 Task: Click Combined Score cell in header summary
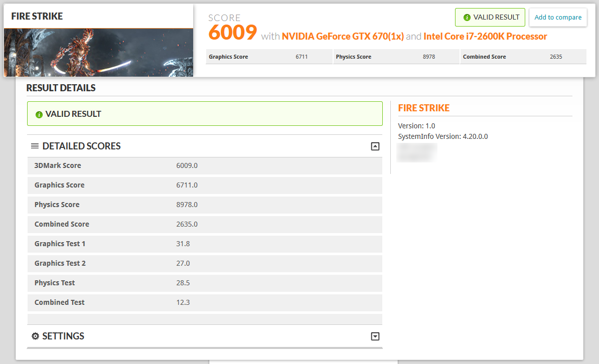tap(523, 57)
